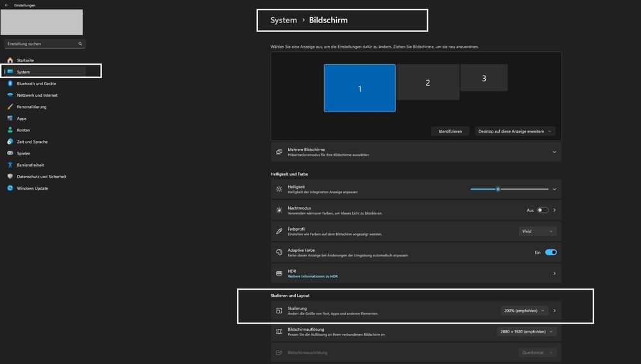Click the Bluetooth icon in sidebar
641x364 pixels.
pos(10,83)
